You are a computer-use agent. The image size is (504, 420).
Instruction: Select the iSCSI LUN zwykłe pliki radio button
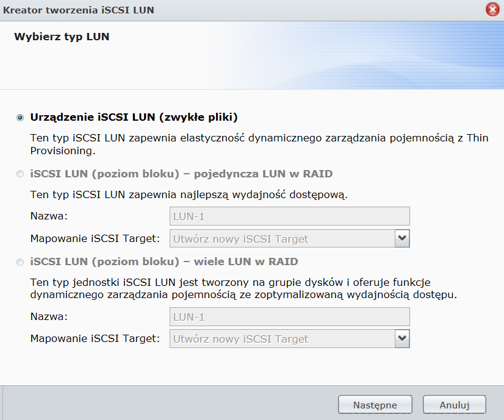21,118
